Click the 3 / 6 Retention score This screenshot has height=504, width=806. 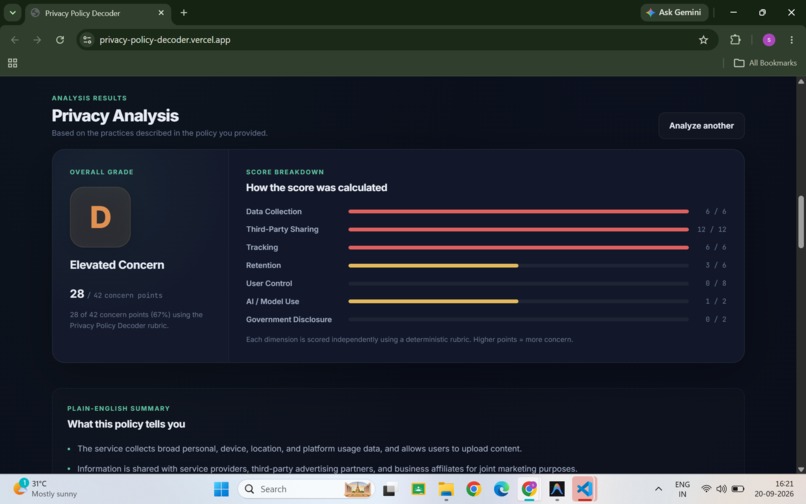(x=716, y=265)
